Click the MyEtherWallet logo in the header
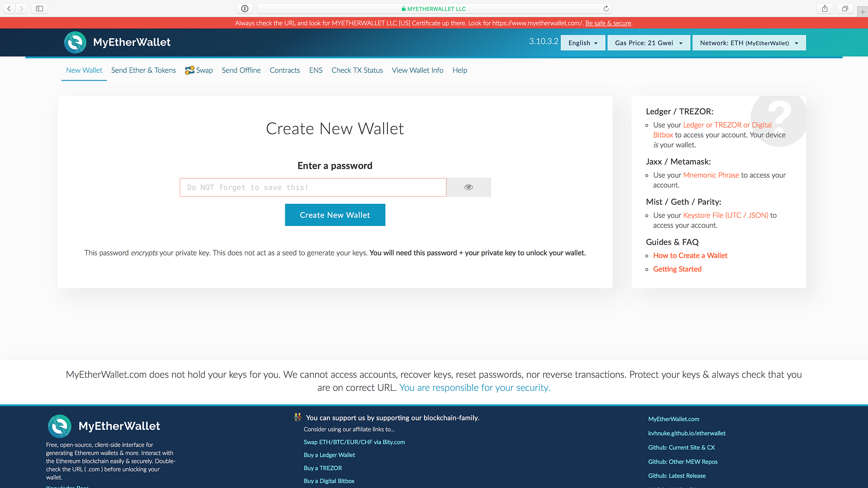The width and height of the screenshot is (868, 488). pyautogui.click(x=75, y=43)
